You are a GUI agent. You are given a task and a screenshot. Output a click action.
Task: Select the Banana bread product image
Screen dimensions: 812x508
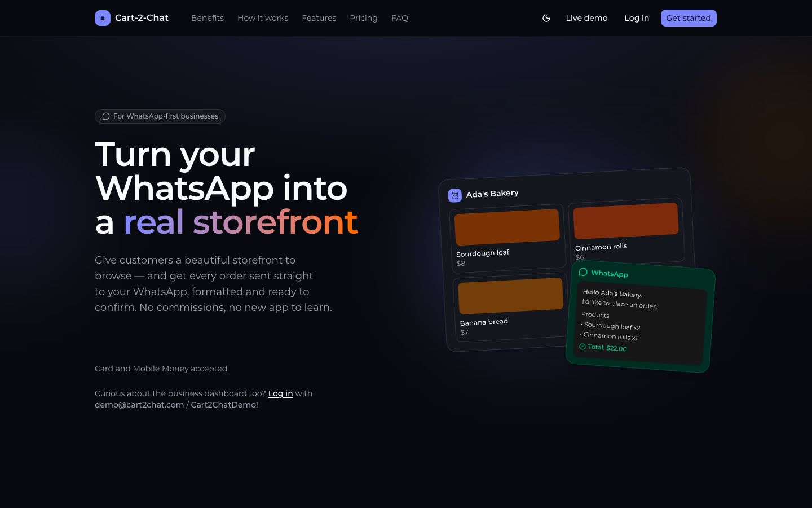511,296
